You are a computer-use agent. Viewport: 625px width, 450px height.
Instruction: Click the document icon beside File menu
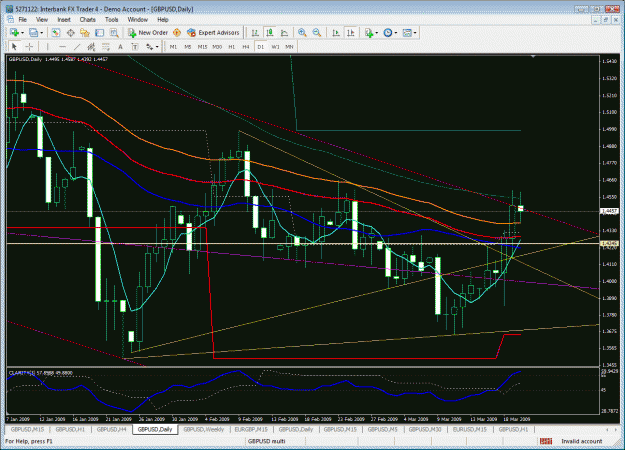[x=10, y=20]
